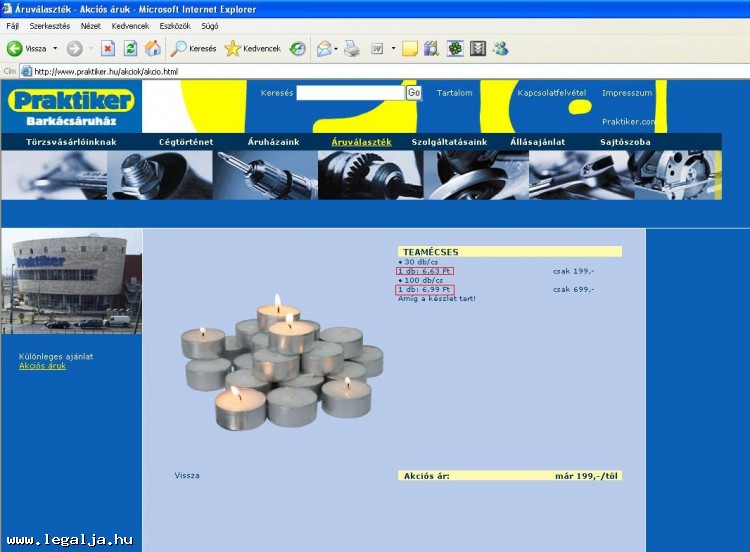Open the Kedvencek menu in menu bar

coord(130,25)
